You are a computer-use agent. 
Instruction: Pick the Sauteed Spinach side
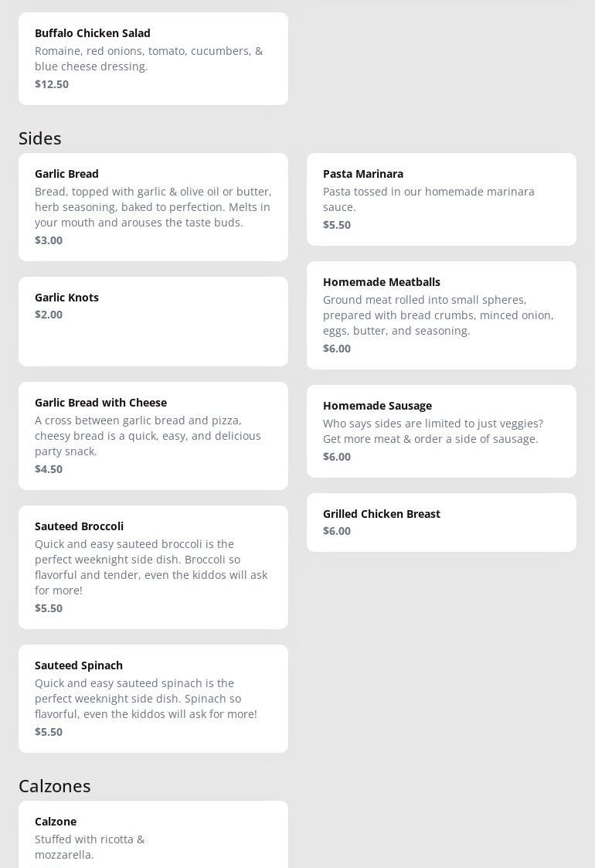[153, 698]
